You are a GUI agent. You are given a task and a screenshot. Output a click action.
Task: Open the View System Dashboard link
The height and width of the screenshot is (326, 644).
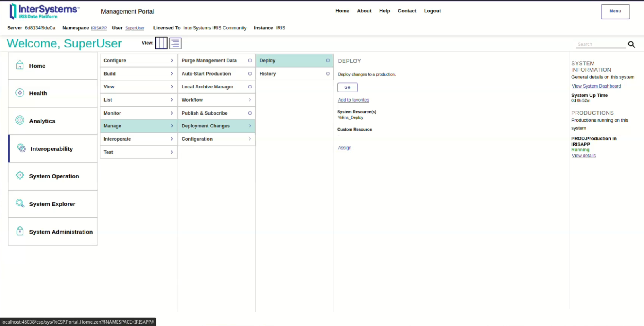point(596,86)
